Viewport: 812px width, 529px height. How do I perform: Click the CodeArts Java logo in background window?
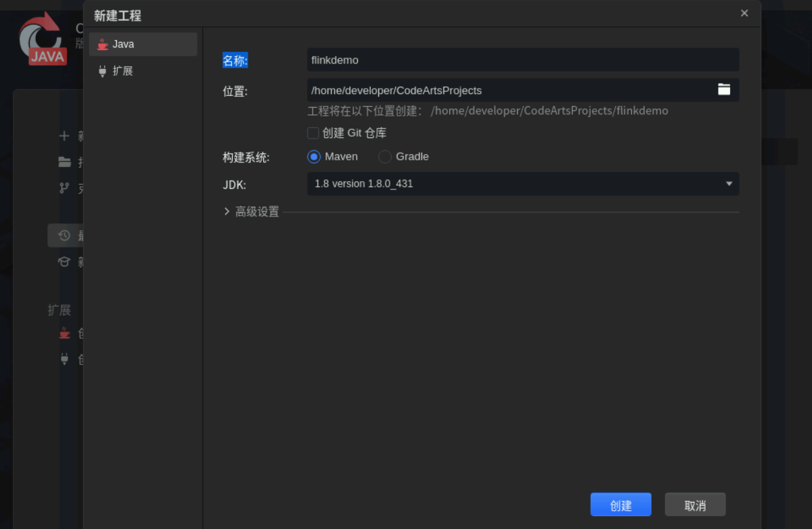[x=44, y=39]
